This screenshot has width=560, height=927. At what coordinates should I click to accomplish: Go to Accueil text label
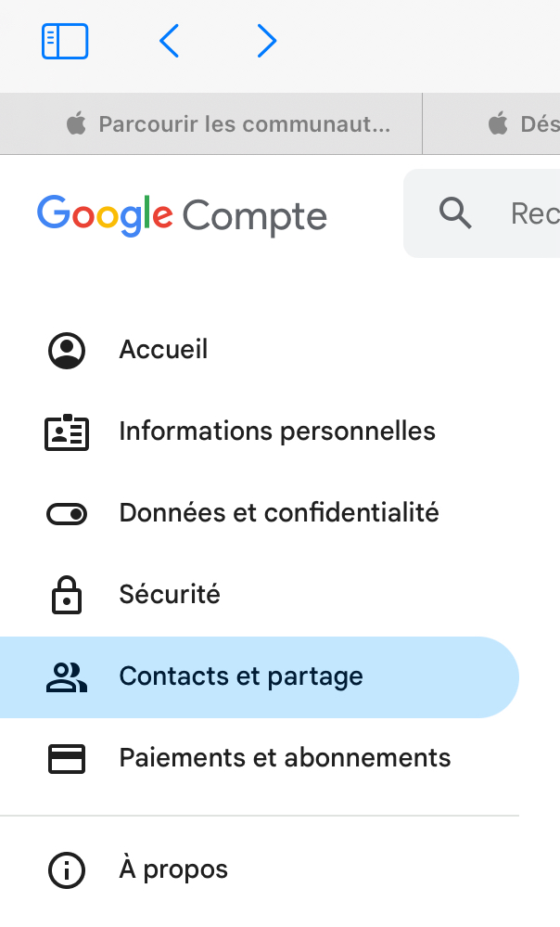[x=163, y=350]
